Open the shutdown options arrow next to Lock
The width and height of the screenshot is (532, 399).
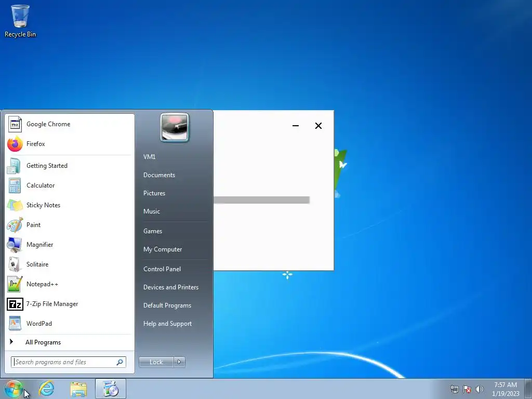pyautogui.click(x=179, y=362)
